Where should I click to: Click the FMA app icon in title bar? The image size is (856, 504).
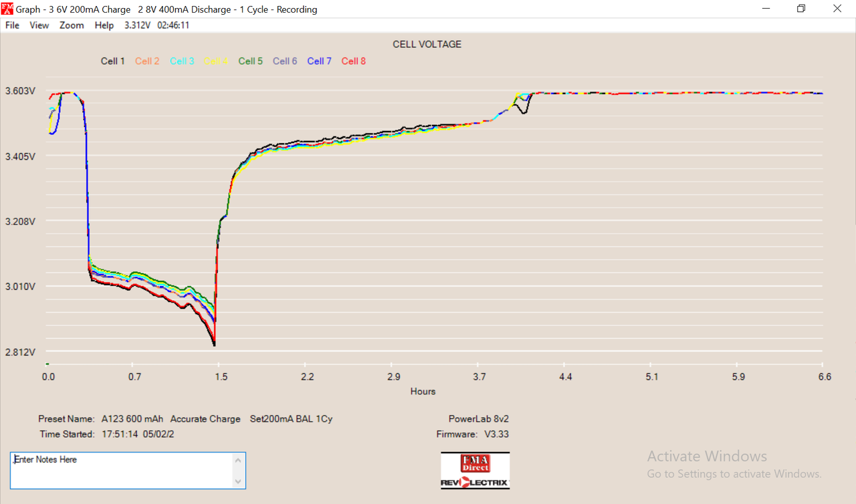(8, 9)
